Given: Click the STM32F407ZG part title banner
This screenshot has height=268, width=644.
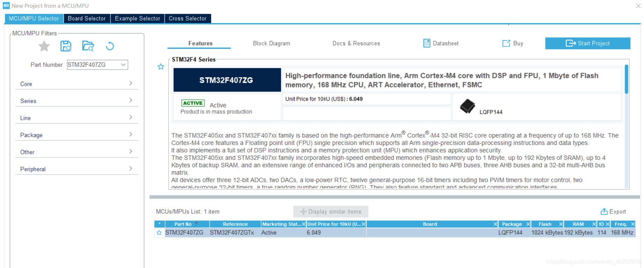Looking at the screenshot, I should tap(227, 80).
